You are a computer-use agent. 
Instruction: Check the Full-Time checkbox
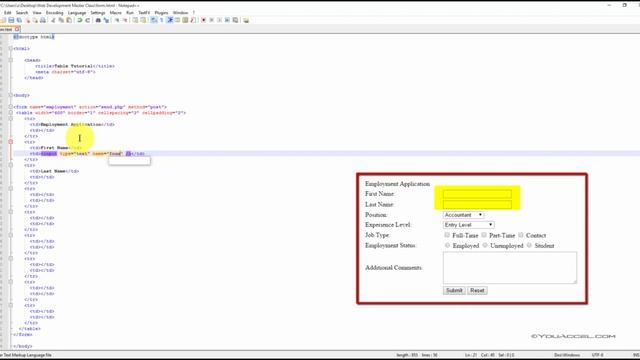447,235
